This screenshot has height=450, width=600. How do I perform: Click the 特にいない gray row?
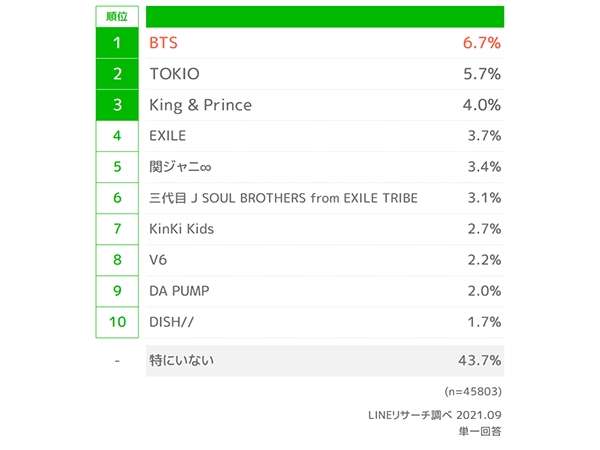[325, 360]
